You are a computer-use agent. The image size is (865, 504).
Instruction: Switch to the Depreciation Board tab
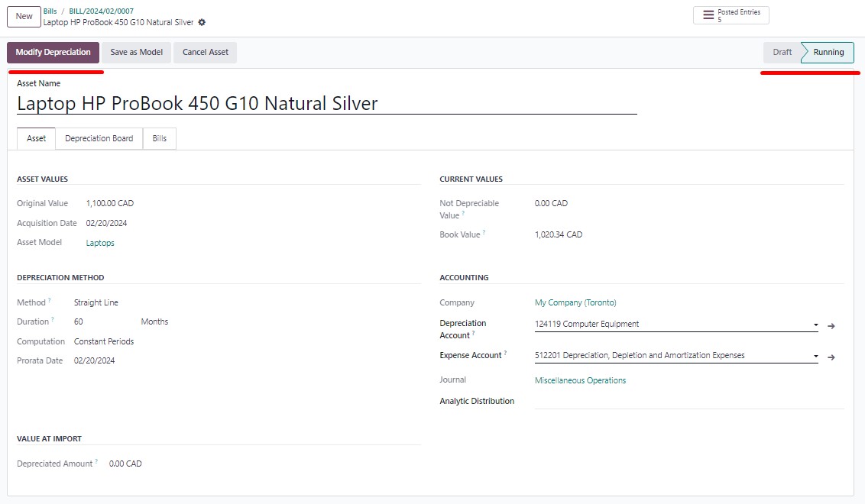click(99, 138)
